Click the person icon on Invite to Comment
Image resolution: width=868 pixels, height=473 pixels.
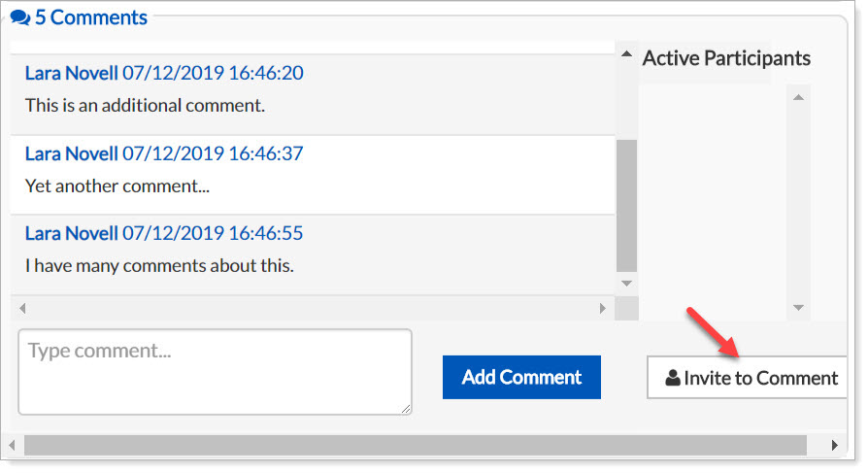pyautogui.click(x=673, y=378)
